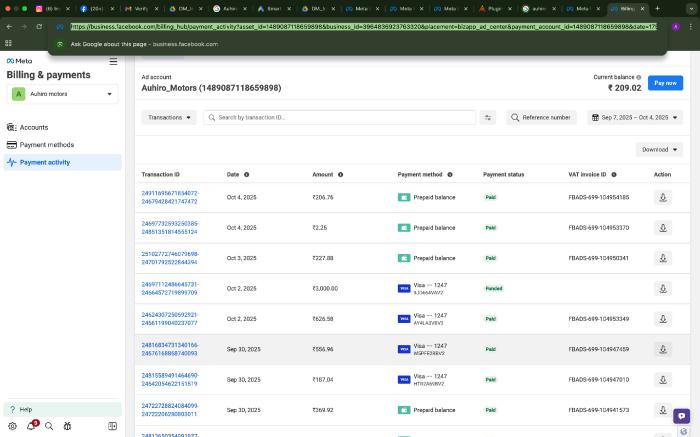
Task: Click the bug report icon
Action: (x=67, y=426)
